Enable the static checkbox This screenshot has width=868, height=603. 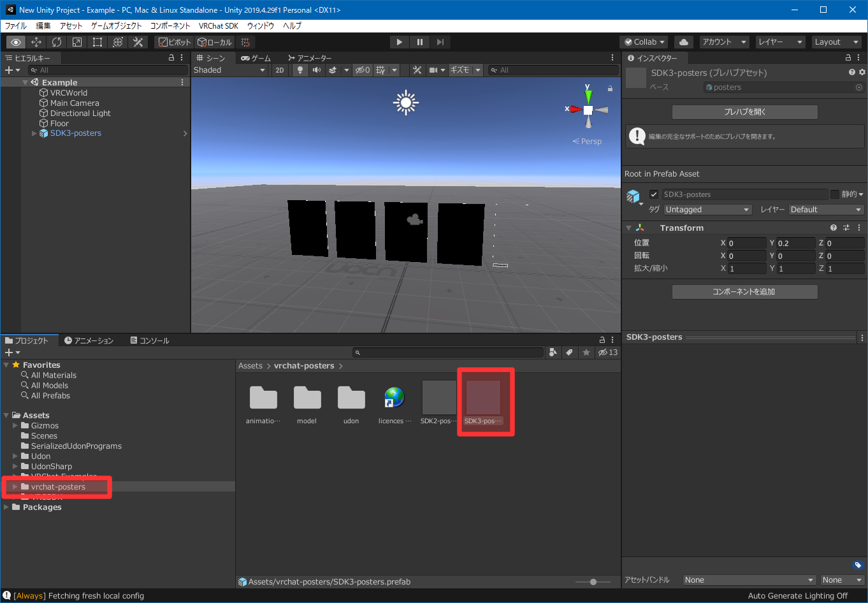click(834, 194)
